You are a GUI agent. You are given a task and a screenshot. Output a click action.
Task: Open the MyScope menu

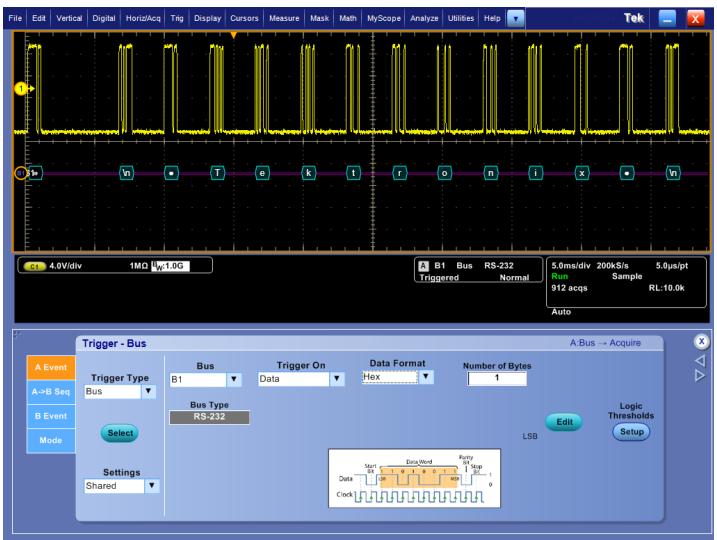point(384,18)
